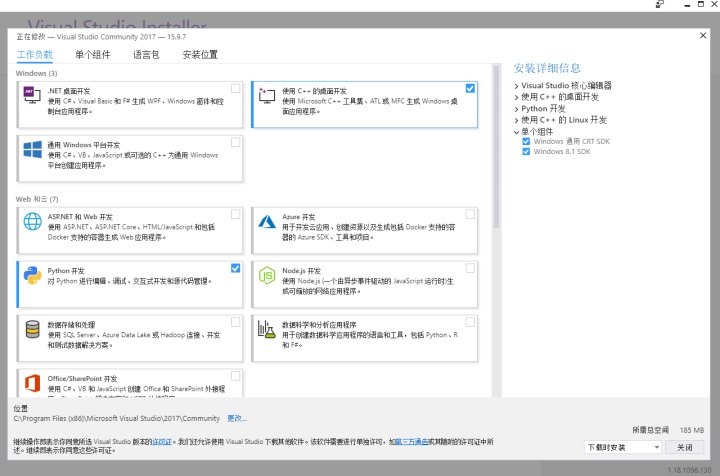Expand 使用 C++ 的桌面开发 details
The width and height of the screenshot is (720, 476).
coord(517,97)
